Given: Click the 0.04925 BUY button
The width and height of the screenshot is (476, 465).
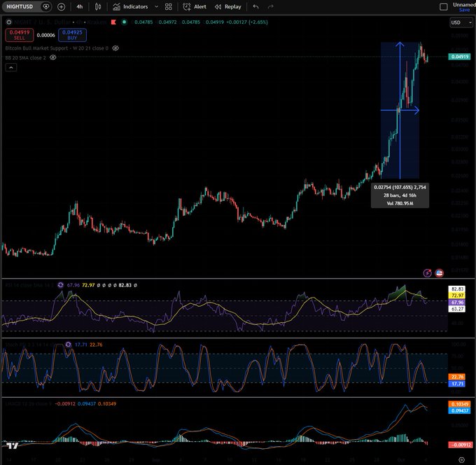Looking at the screenshot, I should pos(72,35).
